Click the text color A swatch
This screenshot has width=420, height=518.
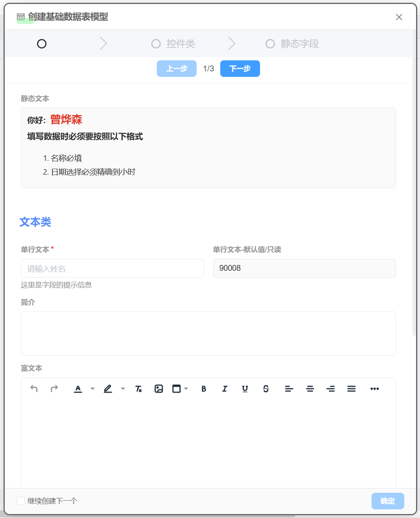78,389
